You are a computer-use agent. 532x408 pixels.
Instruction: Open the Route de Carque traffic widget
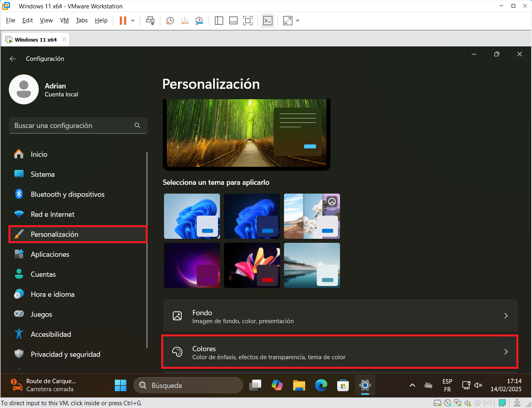(x=43, y=386)
